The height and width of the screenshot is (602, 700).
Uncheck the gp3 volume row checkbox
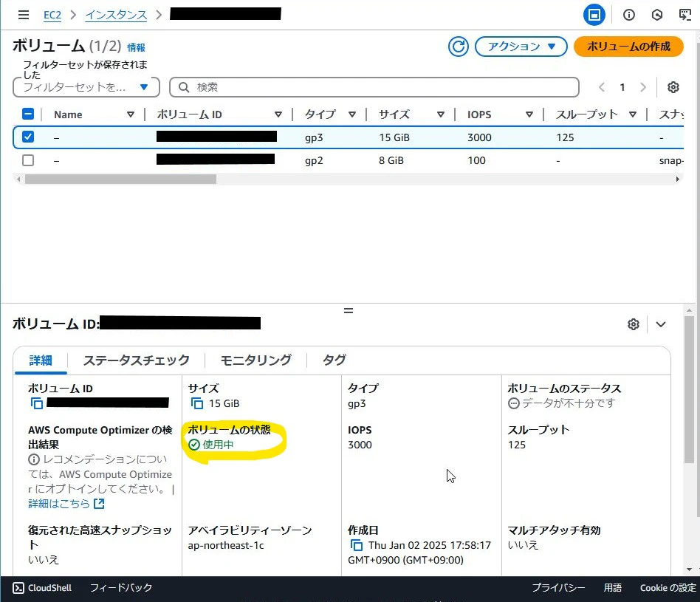(x=27, y=137)
